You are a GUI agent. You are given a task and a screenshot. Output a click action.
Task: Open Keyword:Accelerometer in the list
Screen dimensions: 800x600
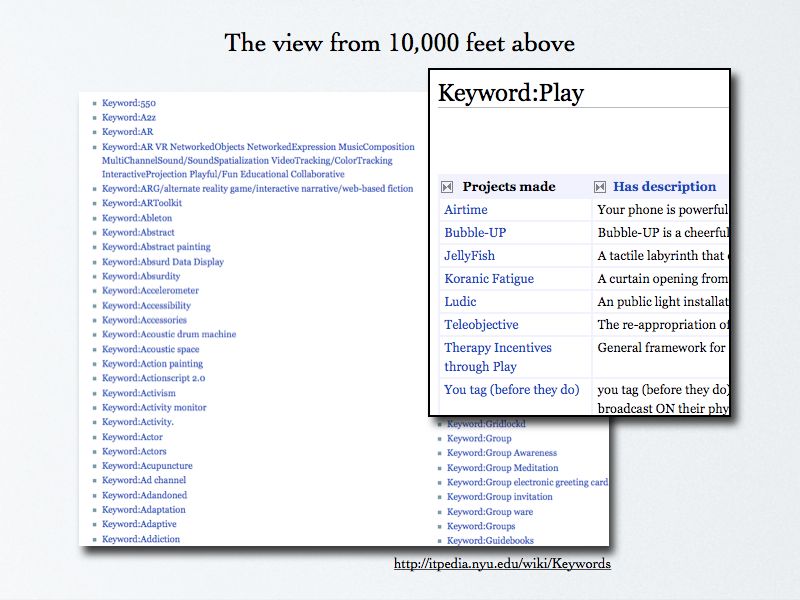coord(150,291)
